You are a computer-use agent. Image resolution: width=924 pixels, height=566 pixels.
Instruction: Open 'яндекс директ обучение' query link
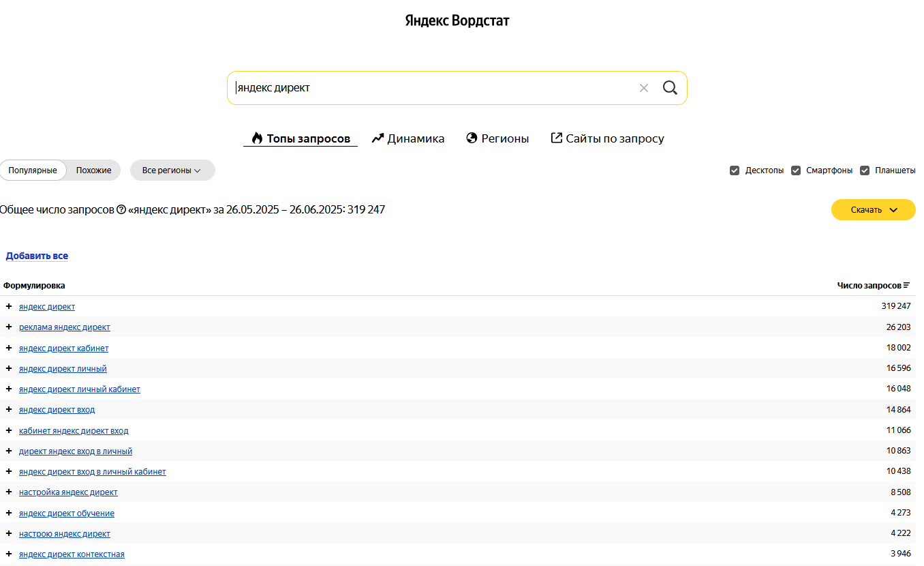click(x=67, y=513)
